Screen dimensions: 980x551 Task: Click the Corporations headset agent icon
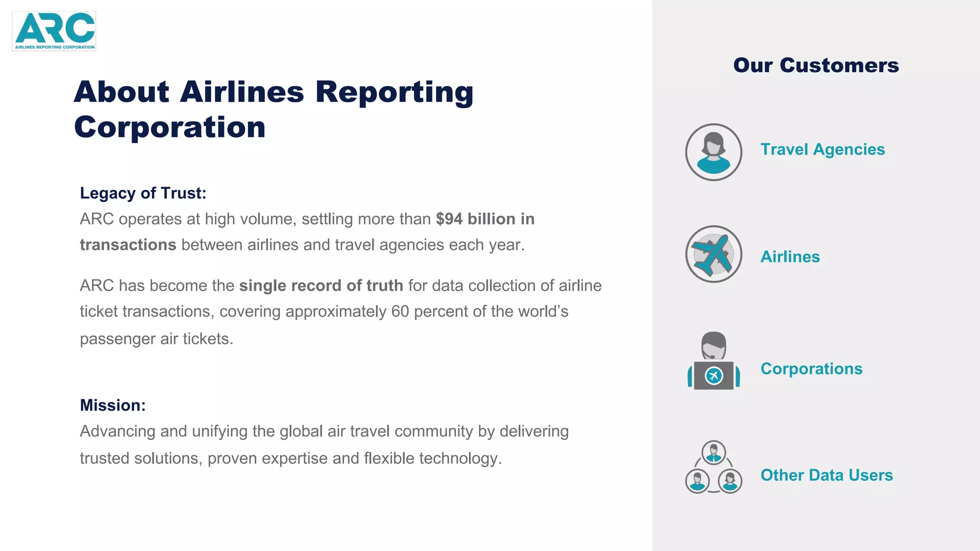[x=713, y=361]
